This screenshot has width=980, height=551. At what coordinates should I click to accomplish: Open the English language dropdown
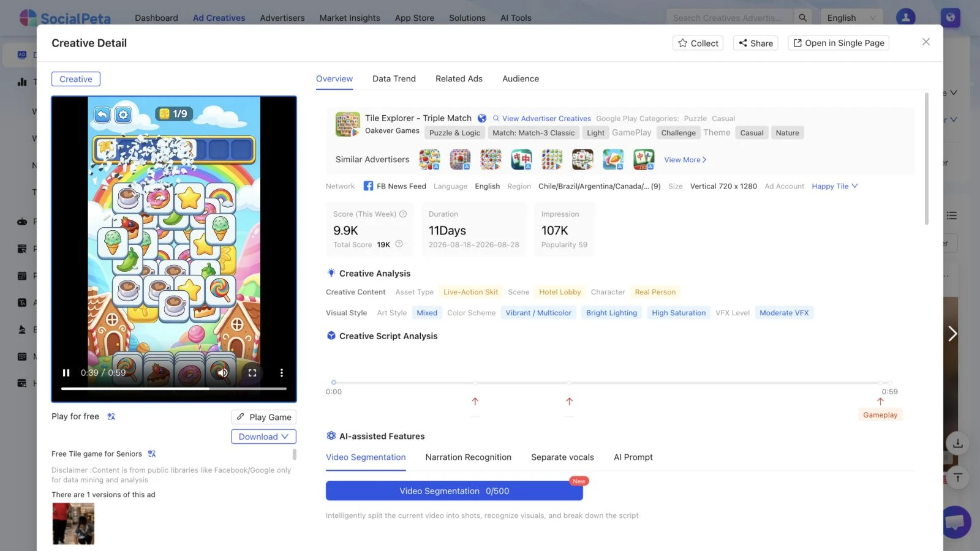click(x=852, y=18)
